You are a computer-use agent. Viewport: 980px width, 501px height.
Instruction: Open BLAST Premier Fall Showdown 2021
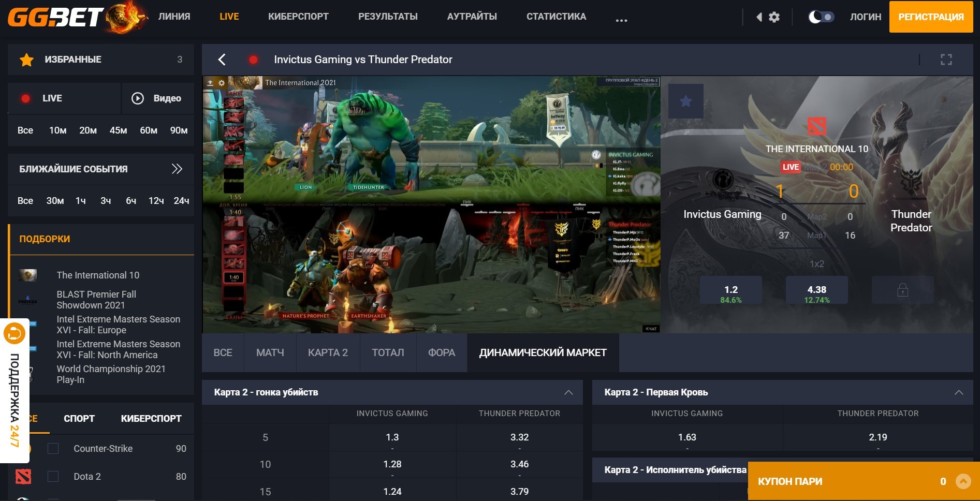(96, 300)
